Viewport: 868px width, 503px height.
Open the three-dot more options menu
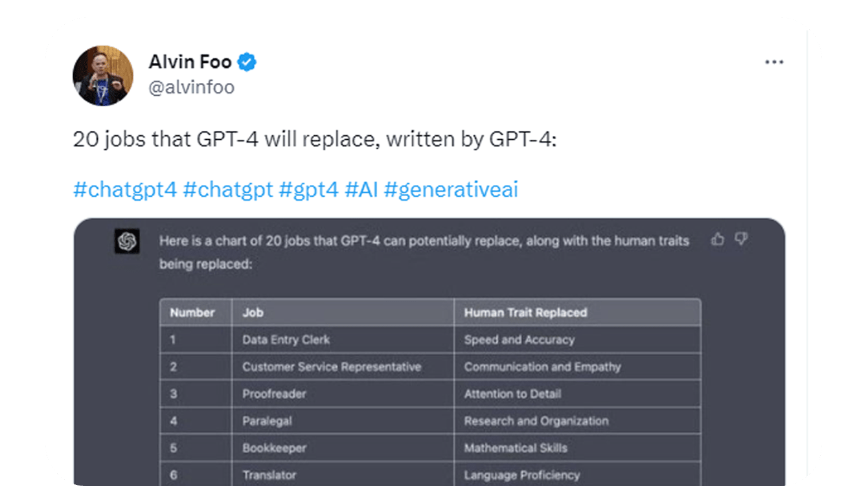point(774,63)
